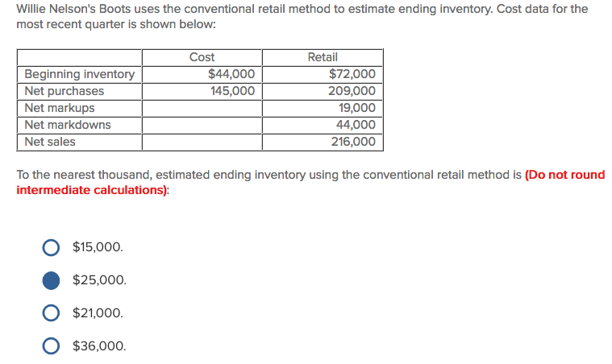612x364 pixels.
Task: Pick the $21,000 radio button
Action: [x=51, y=313]
